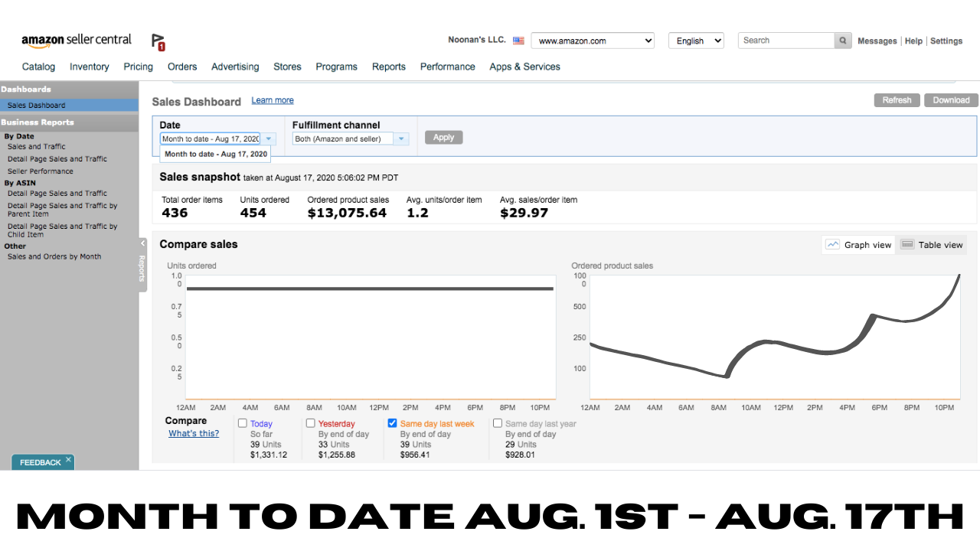Click the Today label in Compare

261,424
